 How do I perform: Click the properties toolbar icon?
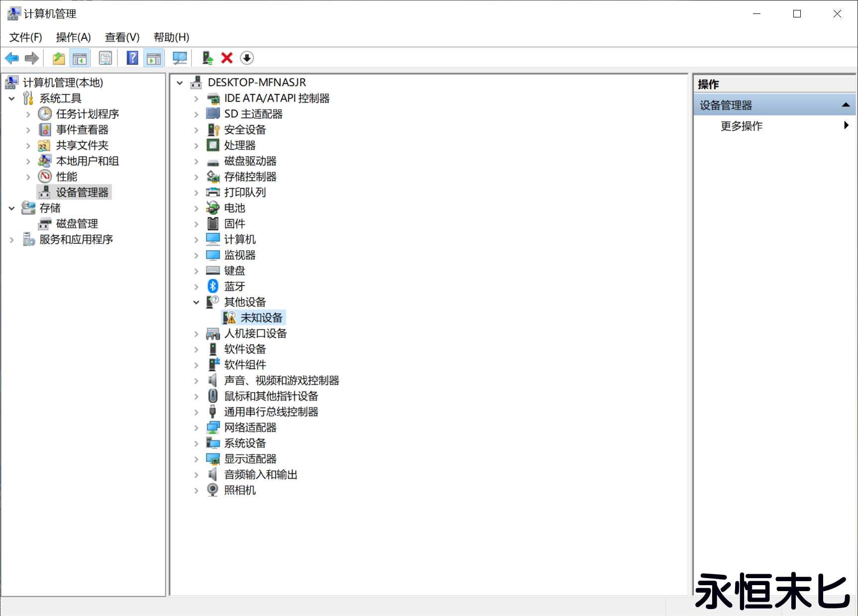tap(106, 58)
